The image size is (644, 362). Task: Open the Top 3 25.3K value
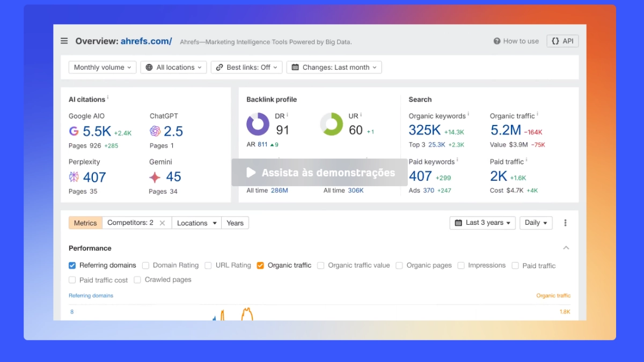437,145
